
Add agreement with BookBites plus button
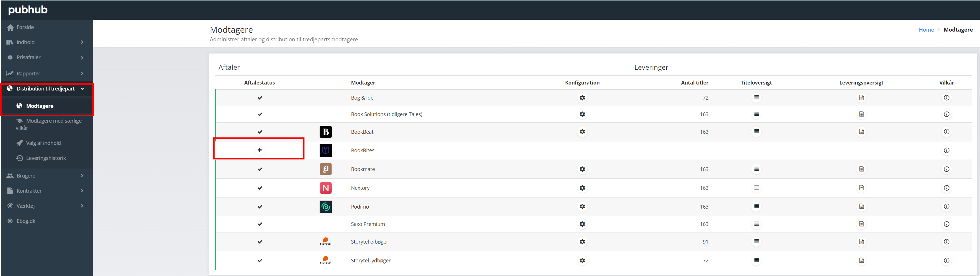pos(260,150)
